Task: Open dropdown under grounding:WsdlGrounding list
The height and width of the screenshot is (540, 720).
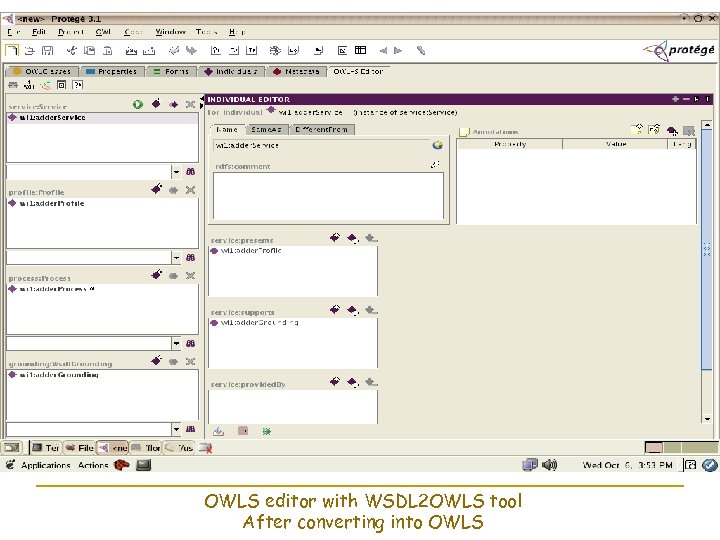Action: tap(176, 429)
